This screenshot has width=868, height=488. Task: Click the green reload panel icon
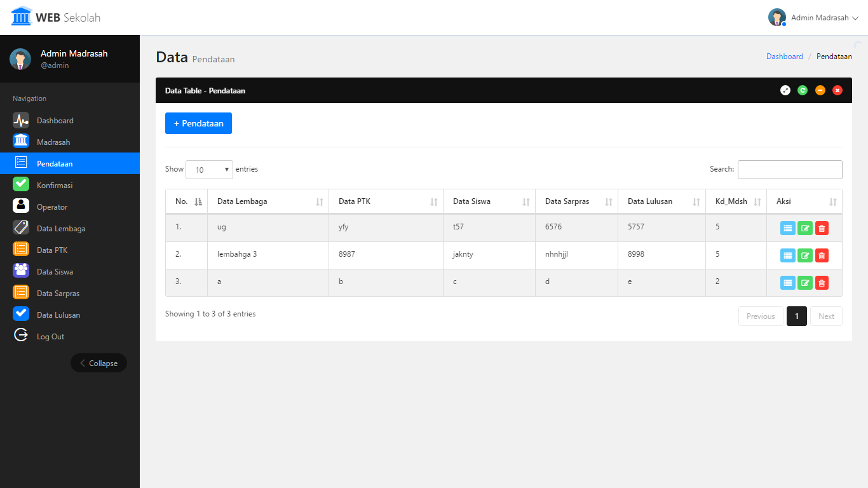(803, 90)
